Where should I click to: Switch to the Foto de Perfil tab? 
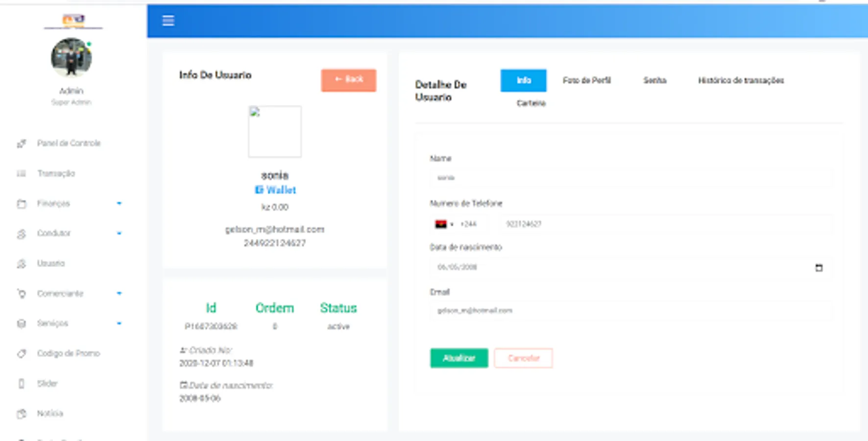tap(586, 80)
